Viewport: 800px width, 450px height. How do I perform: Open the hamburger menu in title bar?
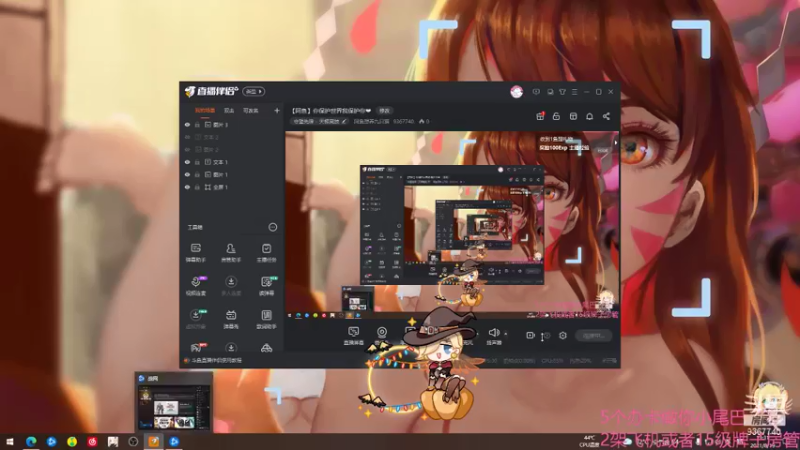click(574, 92)
